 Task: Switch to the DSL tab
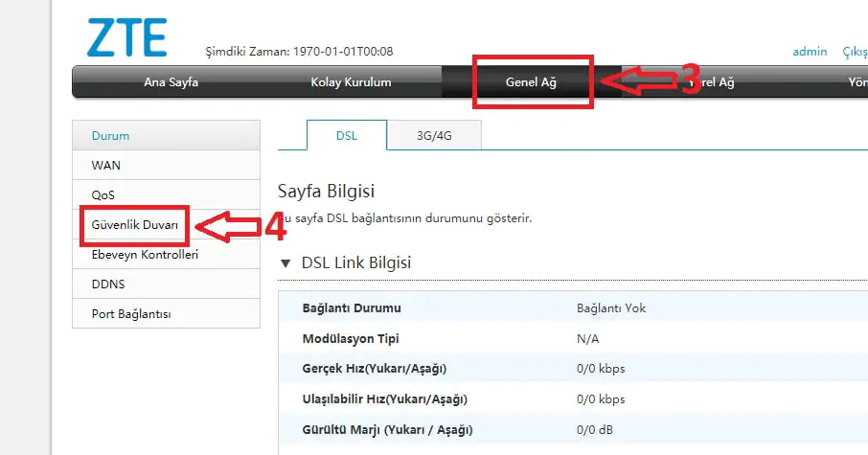346,136
